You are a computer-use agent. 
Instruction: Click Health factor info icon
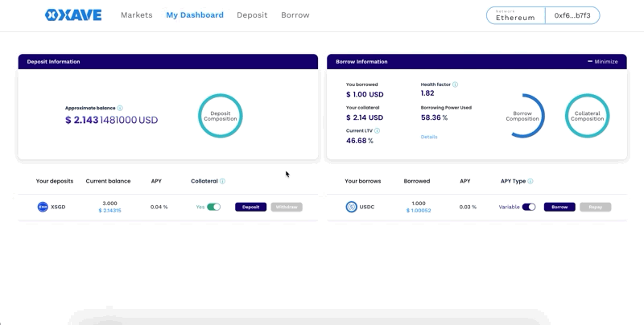(x=455, y=84)
